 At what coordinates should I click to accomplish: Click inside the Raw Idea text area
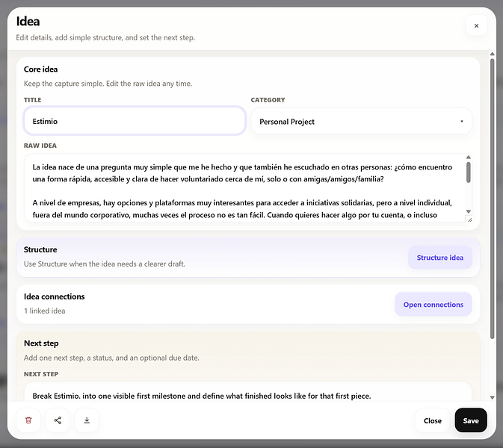click(x=244, y=188)
